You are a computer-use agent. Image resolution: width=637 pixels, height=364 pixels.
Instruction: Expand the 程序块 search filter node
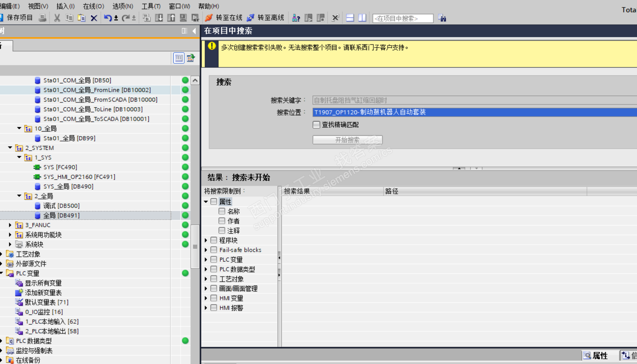pos(206,240)
